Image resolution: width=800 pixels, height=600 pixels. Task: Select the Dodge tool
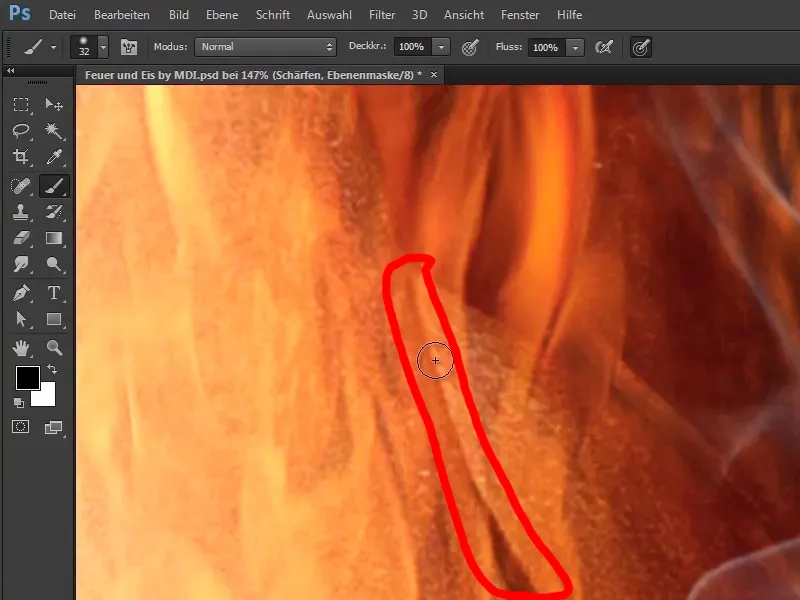54,264
